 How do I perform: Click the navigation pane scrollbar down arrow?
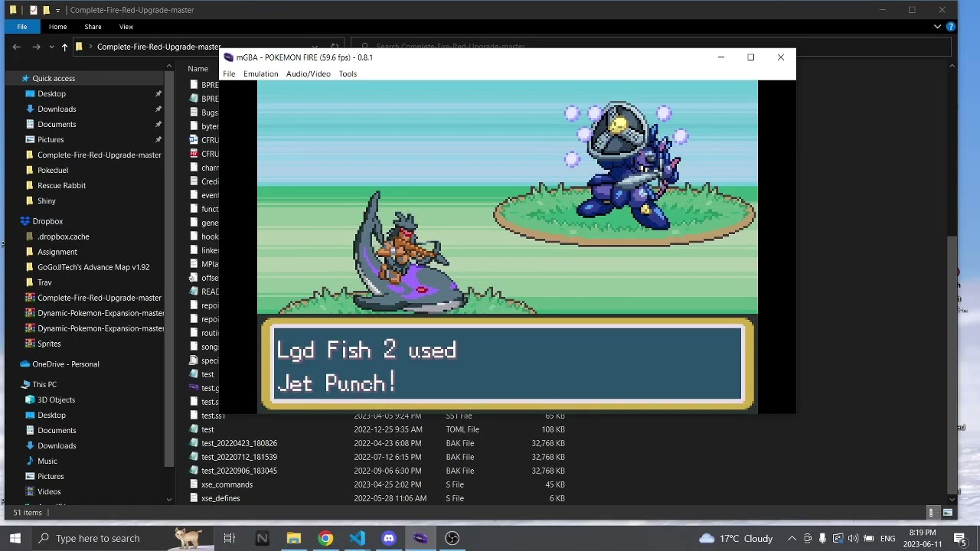(169, 500)
